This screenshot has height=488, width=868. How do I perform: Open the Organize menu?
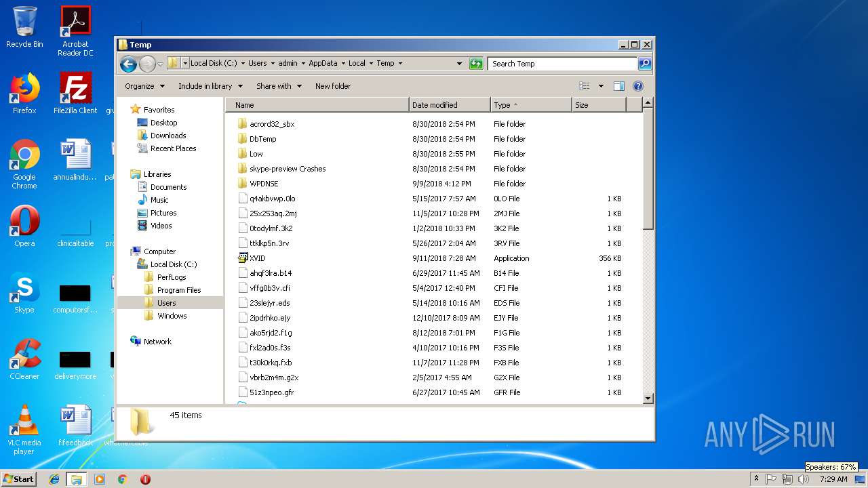(144, 86)
